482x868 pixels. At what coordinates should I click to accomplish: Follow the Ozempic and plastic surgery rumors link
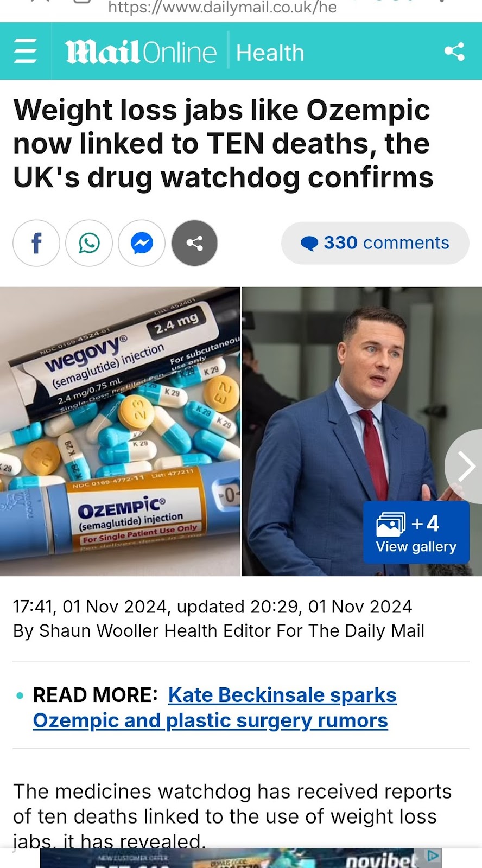click(210, 720)
